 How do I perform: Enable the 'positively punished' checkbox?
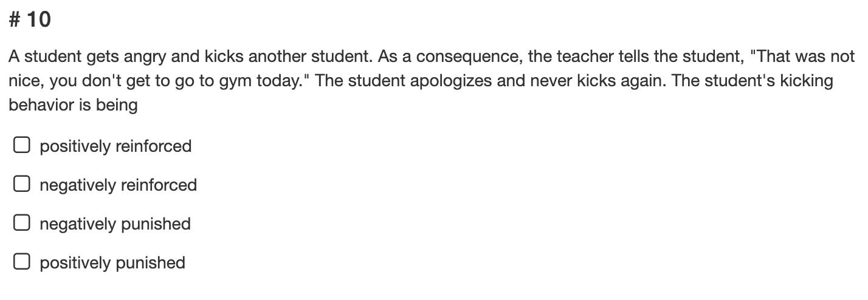pyautogui.click(x=22, y=262)
